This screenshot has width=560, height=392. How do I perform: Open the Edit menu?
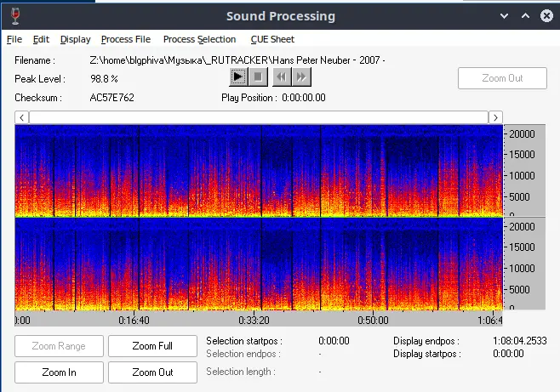[x=41, y=39]
